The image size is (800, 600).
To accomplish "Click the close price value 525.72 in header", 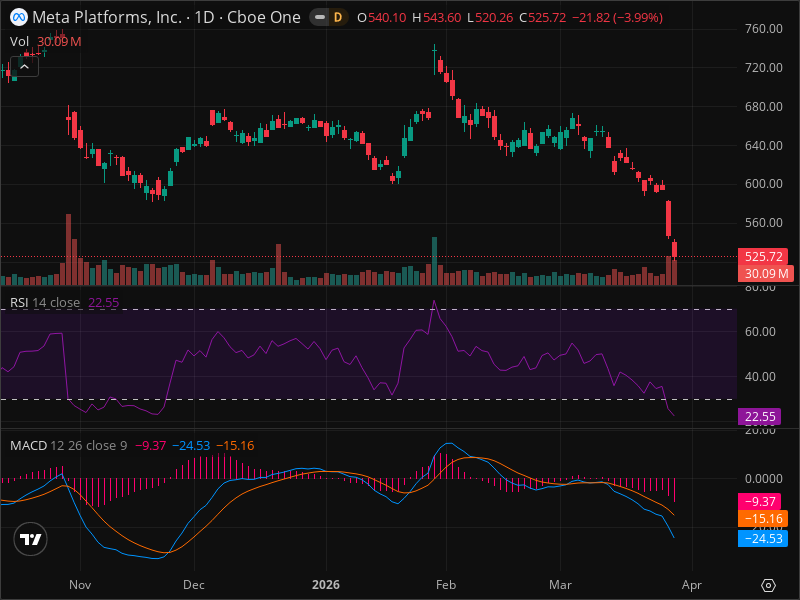I will pos(547,17).
